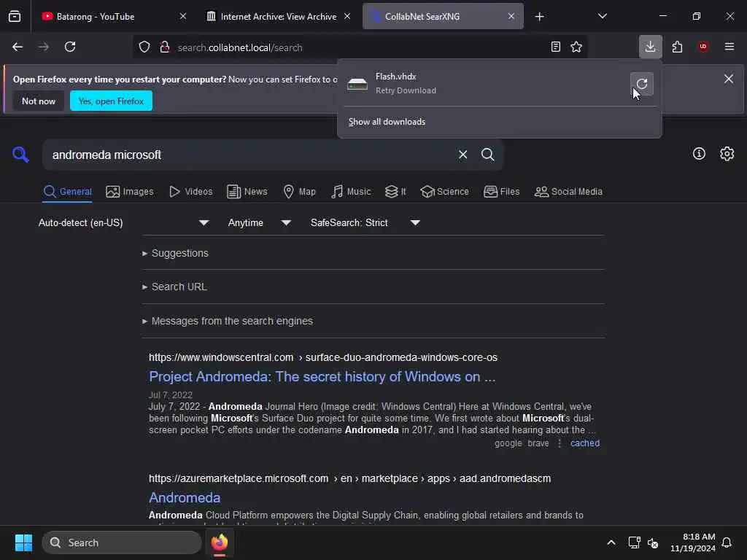Screen dimensions: 747x560
Task: Switch to the It category
Action: pyautogui.click(x=395, y=192)
